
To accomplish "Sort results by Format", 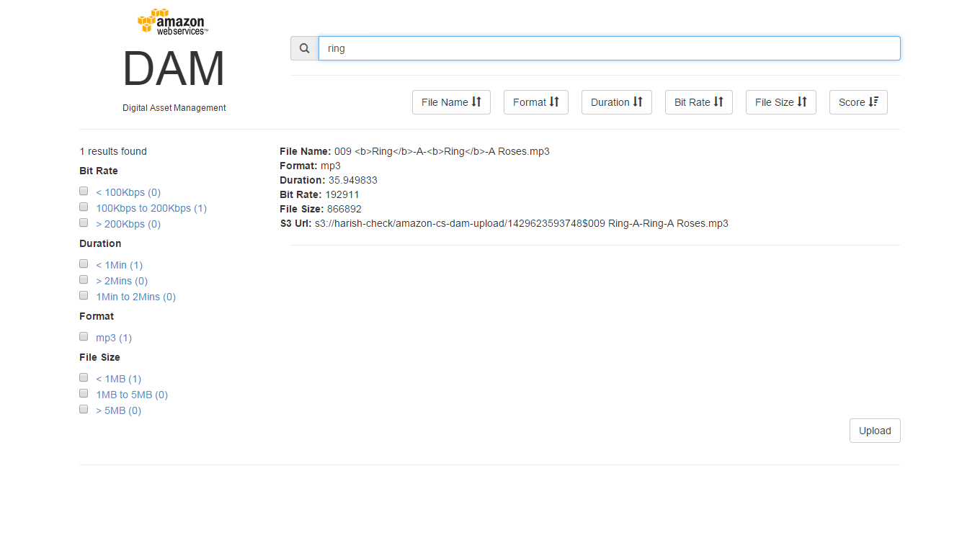I will (536, 102).
